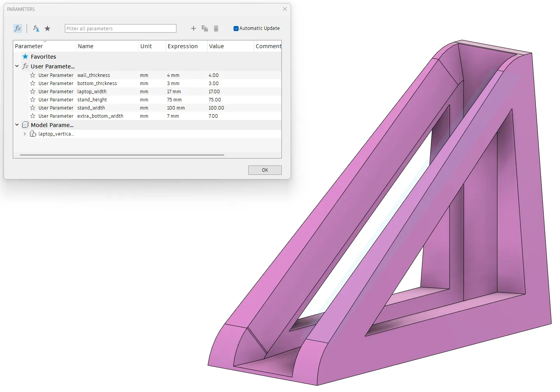Click the horizontal scrollbar in parameters table

(122, 155)
